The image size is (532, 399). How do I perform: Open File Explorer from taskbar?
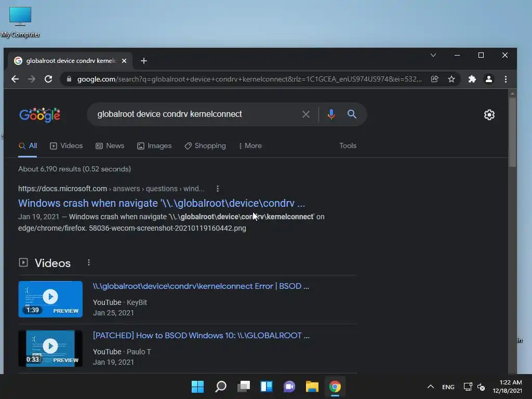click(312, 387)
